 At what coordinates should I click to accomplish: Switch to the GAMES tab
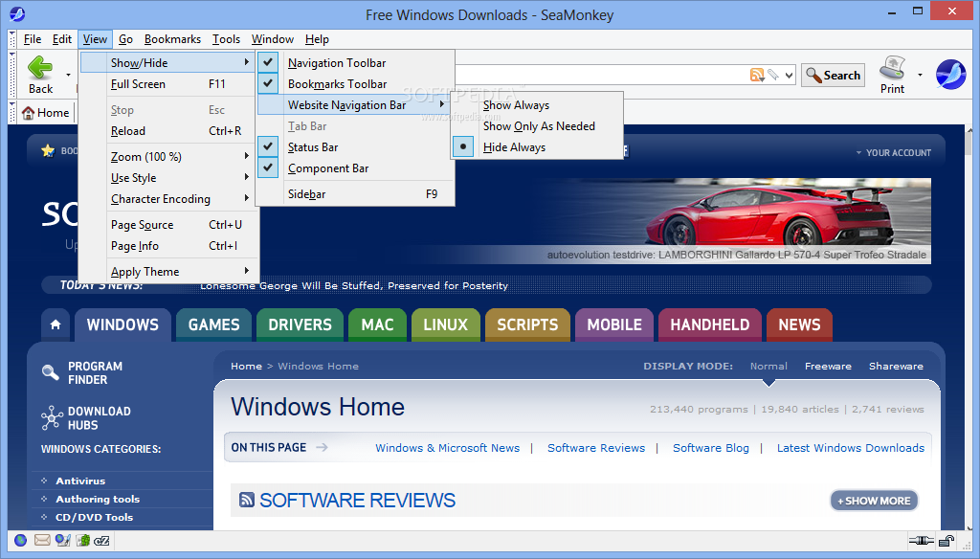point(213,324)
